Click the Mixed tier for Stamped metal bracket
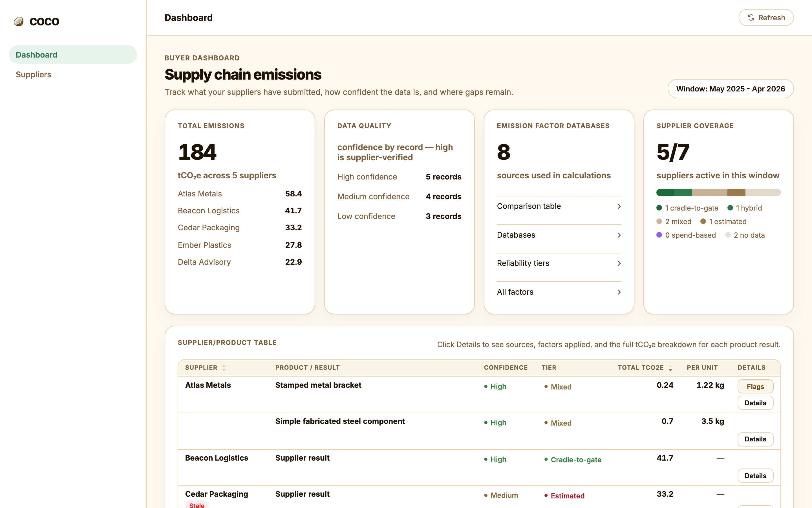The height and width of the screenshot is (508, 812). [558, 387]
